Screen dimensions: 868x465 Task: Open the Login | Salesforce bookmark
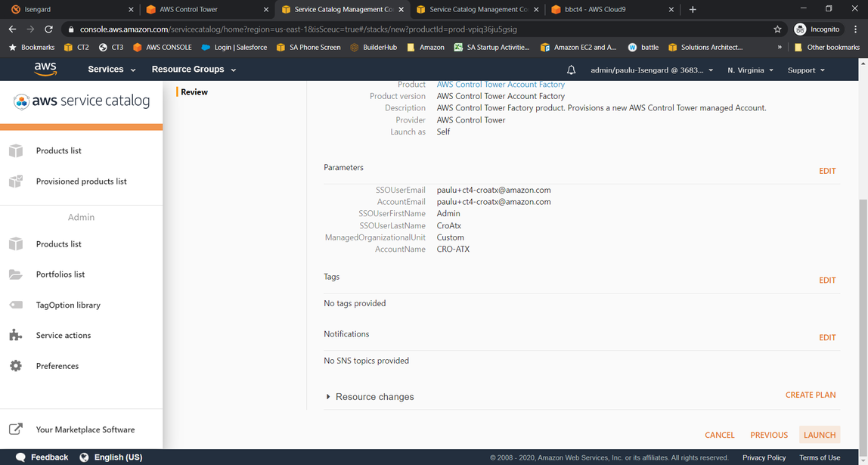[234, 47]
